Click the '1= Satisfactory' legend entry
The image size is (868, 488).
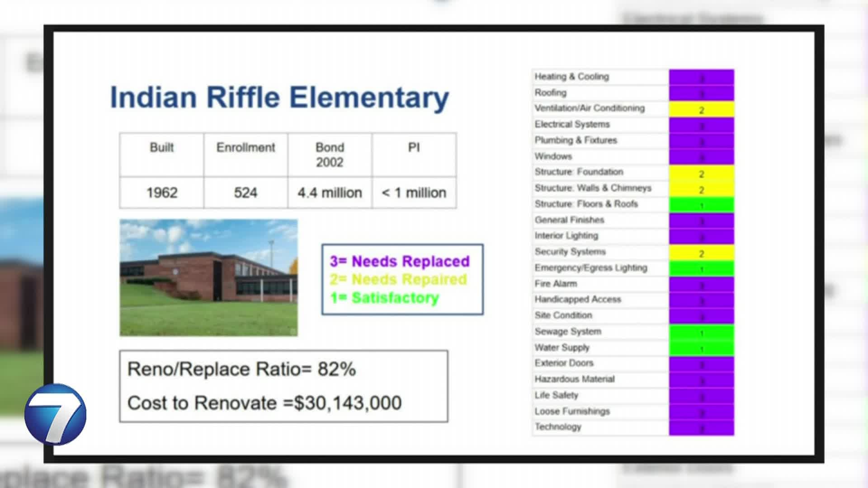click(x=384, y=298)
